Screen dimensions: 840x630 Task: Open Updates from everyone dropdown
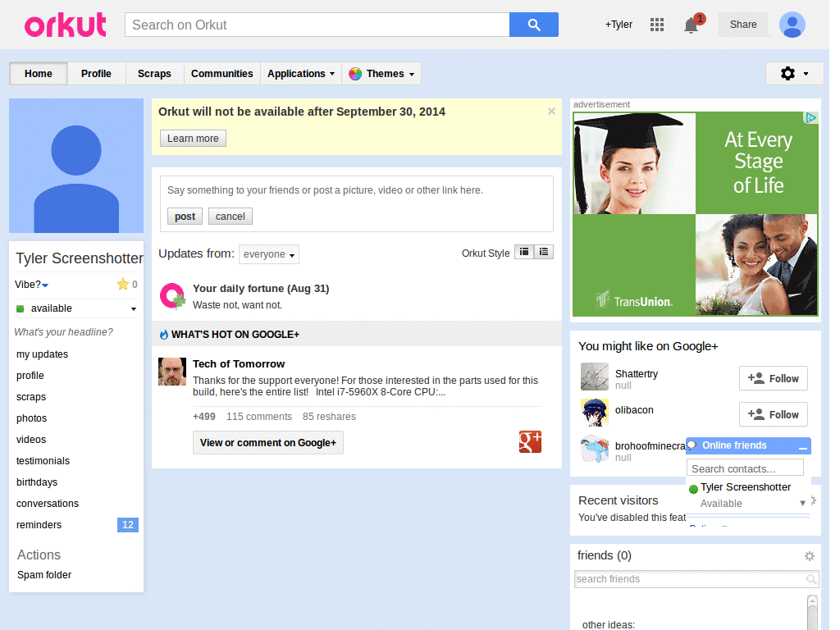(269, 254)
